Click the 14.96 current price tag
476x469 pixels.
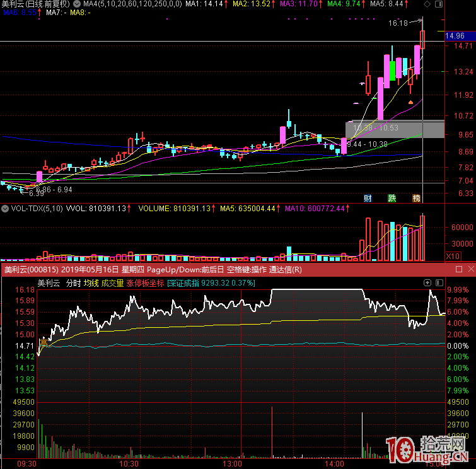(x=460, y=36)
